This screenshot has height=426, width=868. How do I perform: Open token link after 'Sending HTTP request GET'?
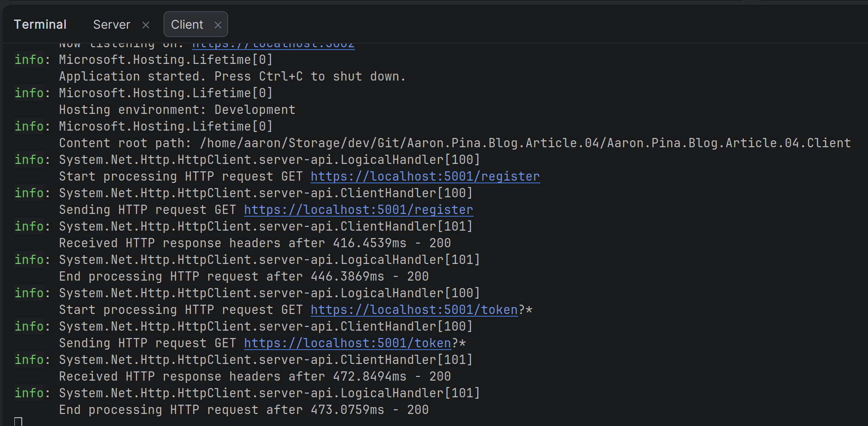pos(347,343)
